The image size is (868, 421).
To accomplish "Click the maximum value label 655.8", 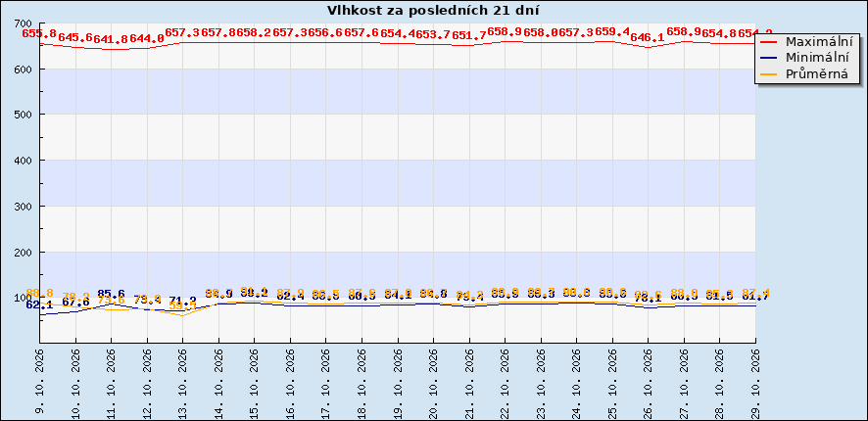I will [x=39, y=33].
